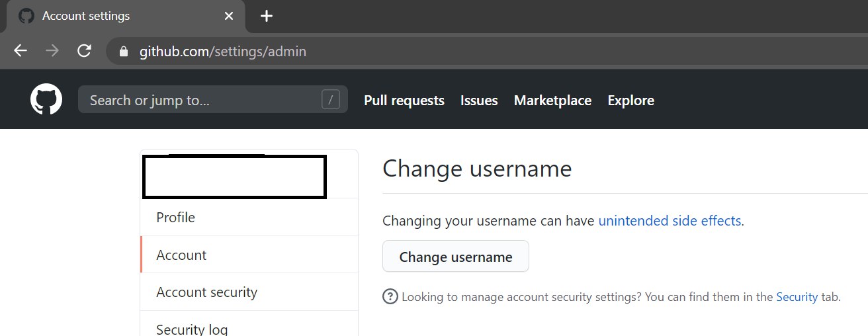Click the browser back arrow
This screenshot has height=336, width=868.
click(x=21, y=51)
